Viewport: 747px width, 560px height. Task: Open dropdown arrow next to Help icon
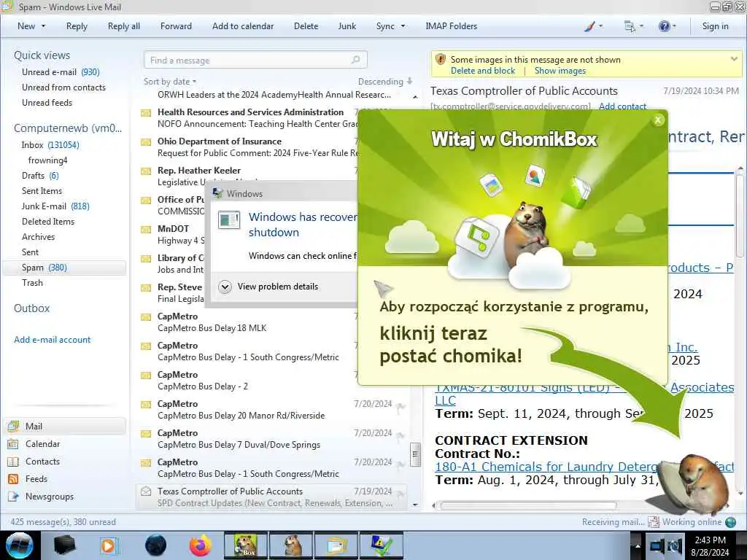[x=674, y=26]
